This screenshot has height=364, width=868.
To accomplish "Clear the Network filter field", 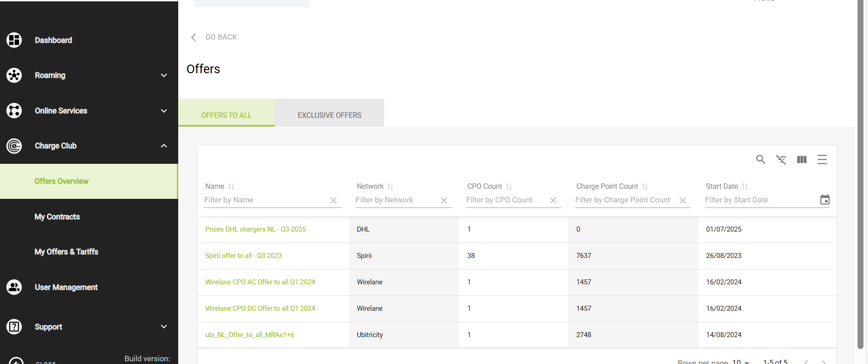I will (x=444, y=200).
